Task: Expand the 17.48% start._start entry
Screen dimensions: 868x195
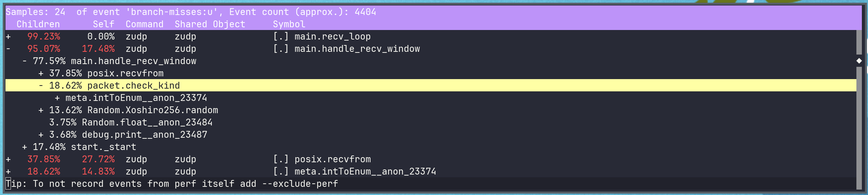Action: point(25,147)
